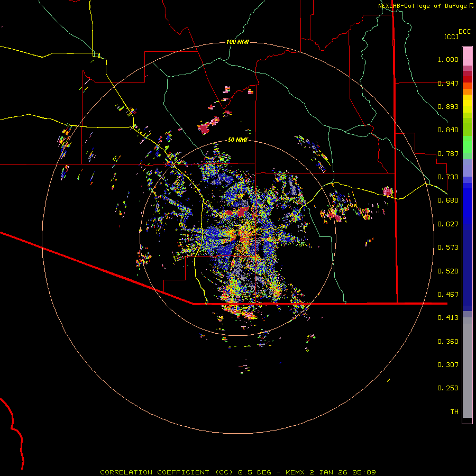The image size is (476, 476).
Task: Click the TH threshold label on legend
Action: click(x=454, y=412)
